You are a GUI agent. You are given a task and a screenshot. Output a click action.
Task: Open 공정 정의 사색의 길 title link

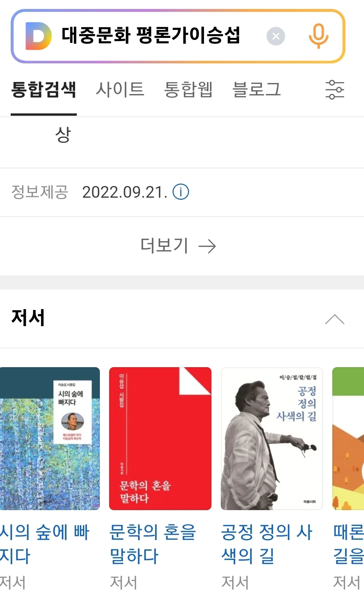click(267, 544)
